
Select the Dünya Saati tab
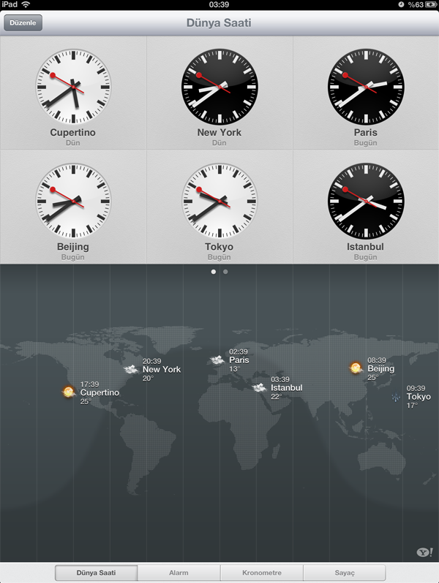pyautogui.click(x=96, y=573)
